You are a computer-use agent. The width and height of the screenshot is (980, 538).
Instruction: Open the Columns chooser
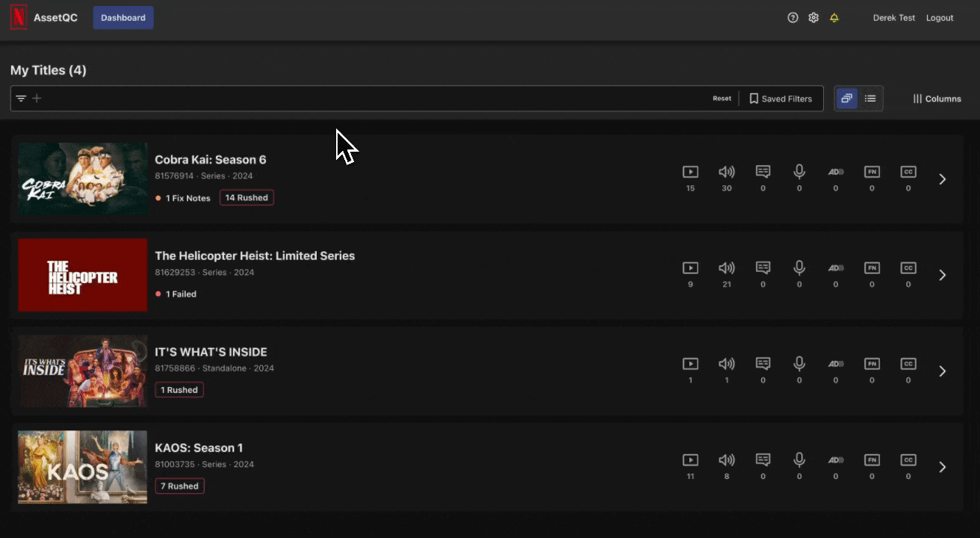click(937, 99)
